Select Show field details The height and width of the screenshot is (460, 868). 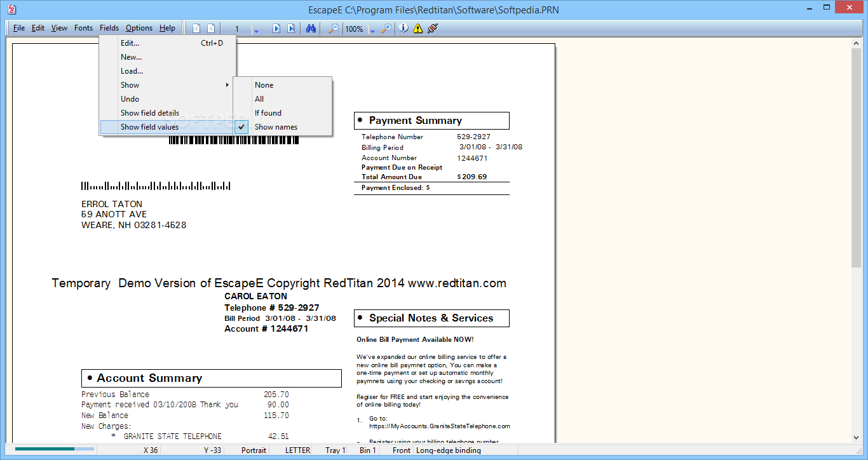[x=168, y=113]
